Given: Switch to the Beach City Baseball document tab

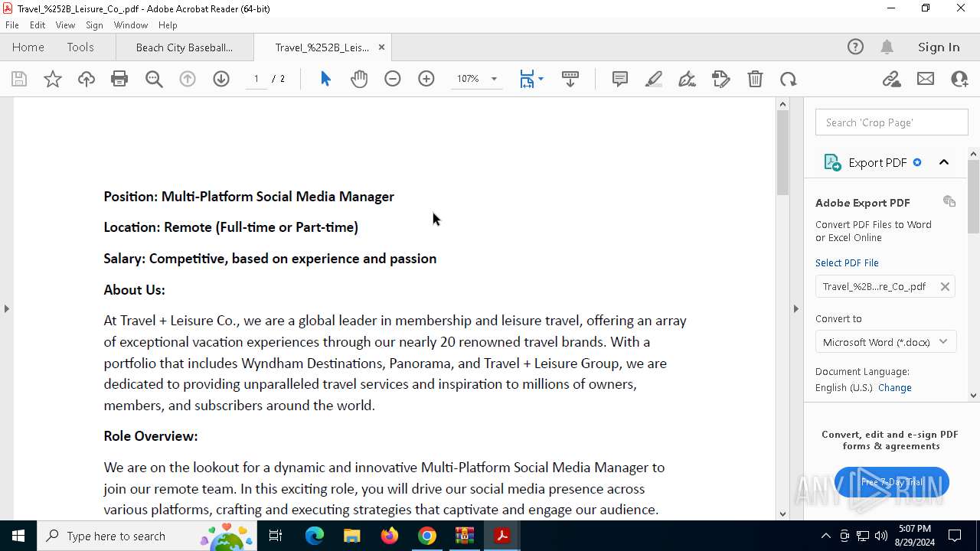Looking at the screenshot, I should tap(185, 47).
